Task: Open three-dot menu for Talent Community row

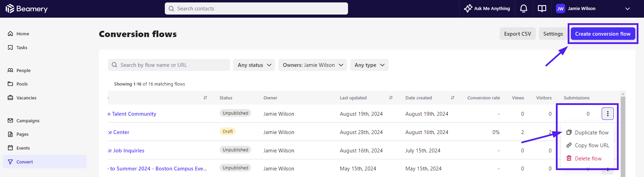Action: coord(608,114)
